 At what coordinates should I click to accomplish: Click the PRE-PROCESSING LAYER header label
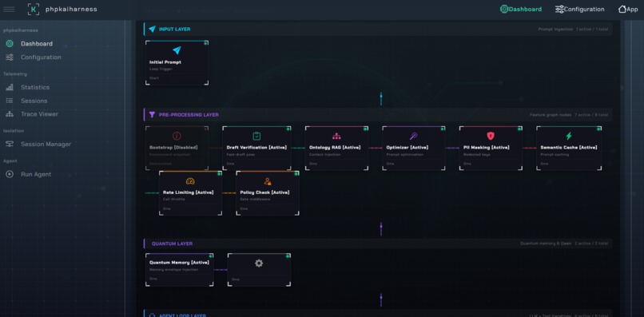click(x=189, y=115)
